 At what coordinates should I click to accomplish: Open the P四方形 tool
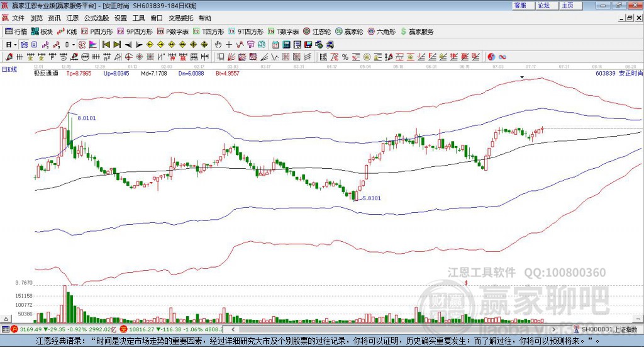point(97,31)
